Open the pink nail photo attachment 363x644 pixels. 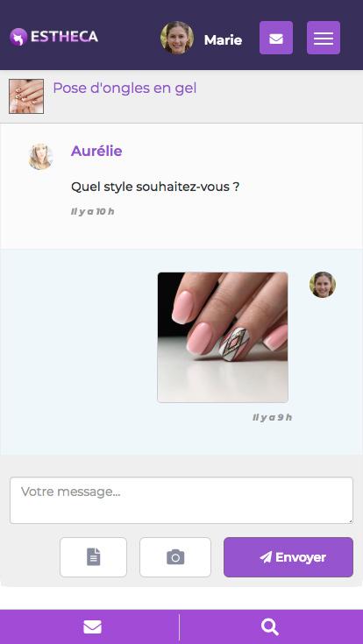223,337
